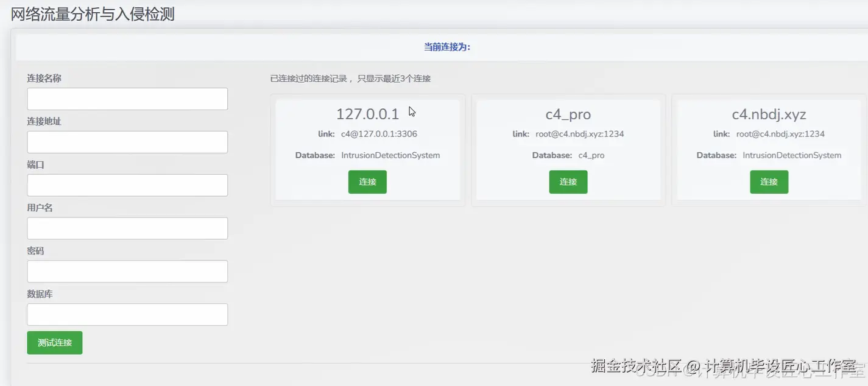Click the 网络流量分析与入侵检测 page title

[x=90, y=14]
